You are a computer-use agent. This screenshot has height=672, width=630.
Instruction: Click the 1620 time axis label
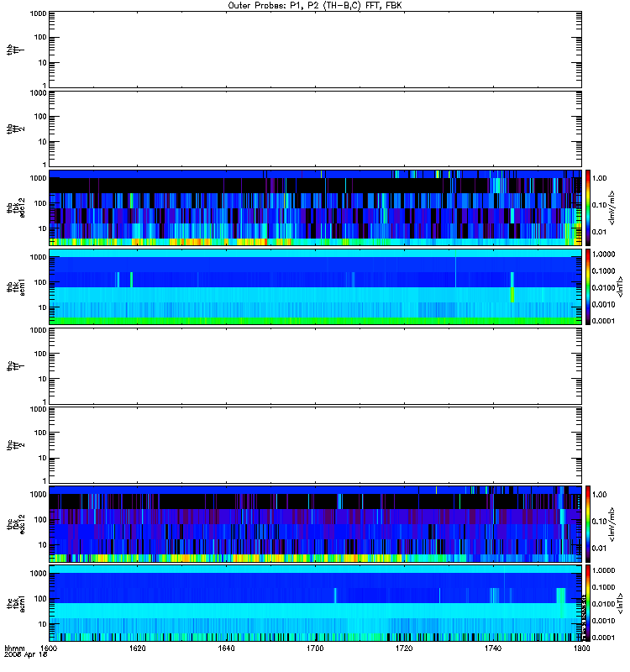(138, 648)
